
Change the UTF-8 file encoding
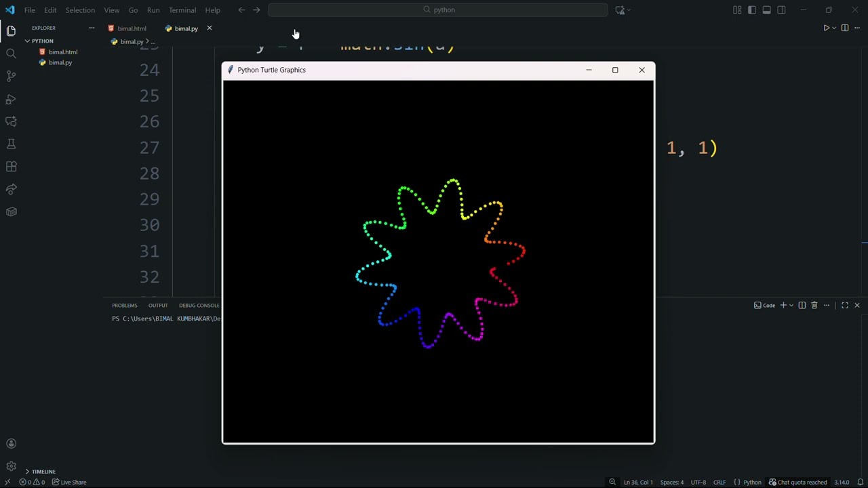(698, 483)
